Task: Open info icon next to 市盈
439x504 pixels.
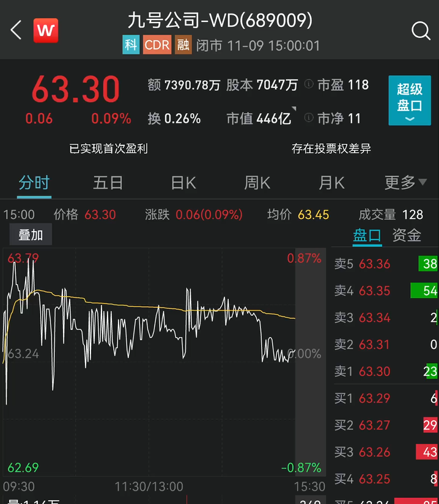Action: click(309, 84)
